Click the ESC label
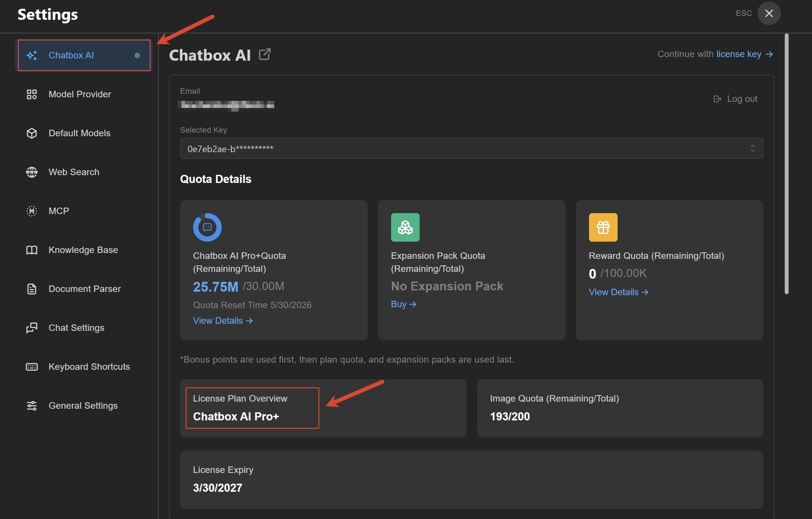This screenshot has width=812, height=519. click(744, 13)
